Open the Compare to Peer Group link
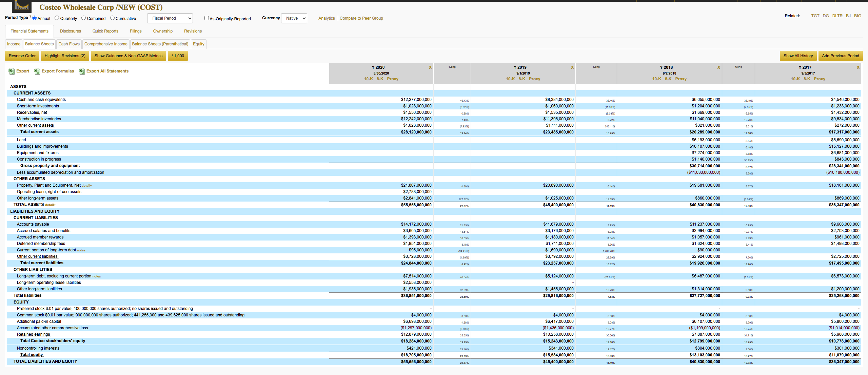Image resolution: width=868 pixels, height=375 pixels. (361, 18)
